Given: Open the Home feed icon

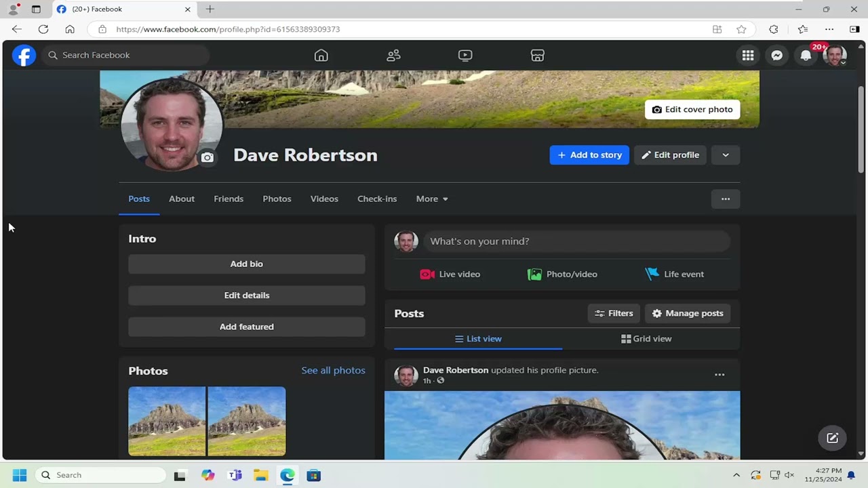Looking at the screenshot, I should pyautogui.click(x=321, y=56).
